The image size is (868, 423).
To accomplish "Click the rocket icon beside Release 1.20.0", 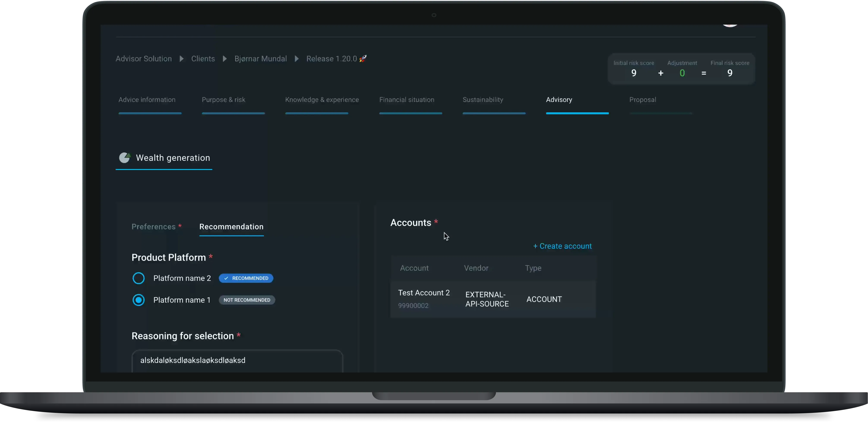I will click(363, 59).
